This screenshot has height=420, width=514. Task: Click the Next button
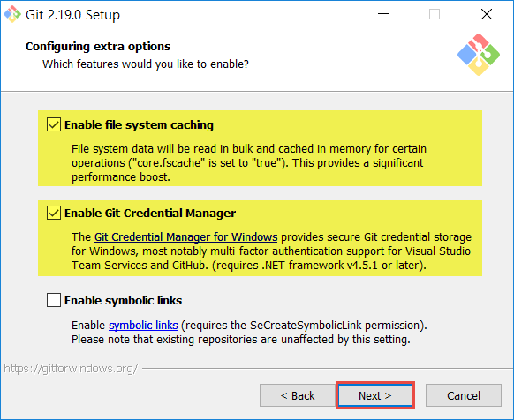click(x=375, y=395)
